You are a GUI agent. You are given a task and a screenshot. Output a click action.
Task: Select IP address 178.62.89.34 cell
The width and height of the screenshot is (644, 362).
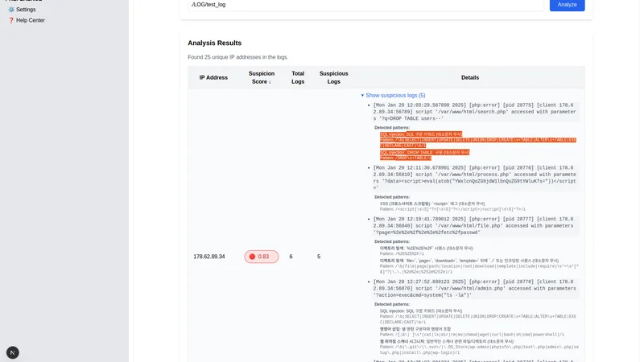(x=209, y=257)
